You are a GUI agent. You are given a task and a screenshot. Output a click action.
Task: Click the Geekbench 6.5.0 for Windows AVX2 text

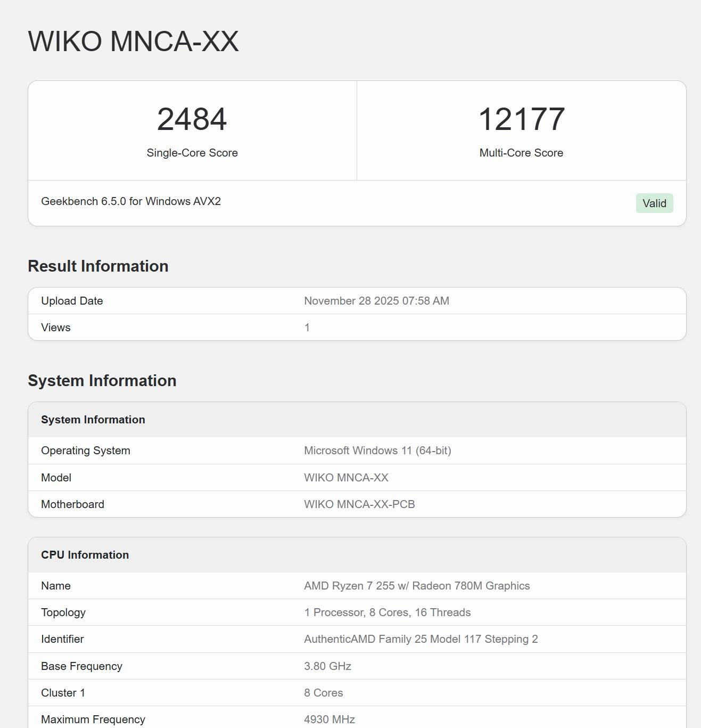tap(131, 201)
